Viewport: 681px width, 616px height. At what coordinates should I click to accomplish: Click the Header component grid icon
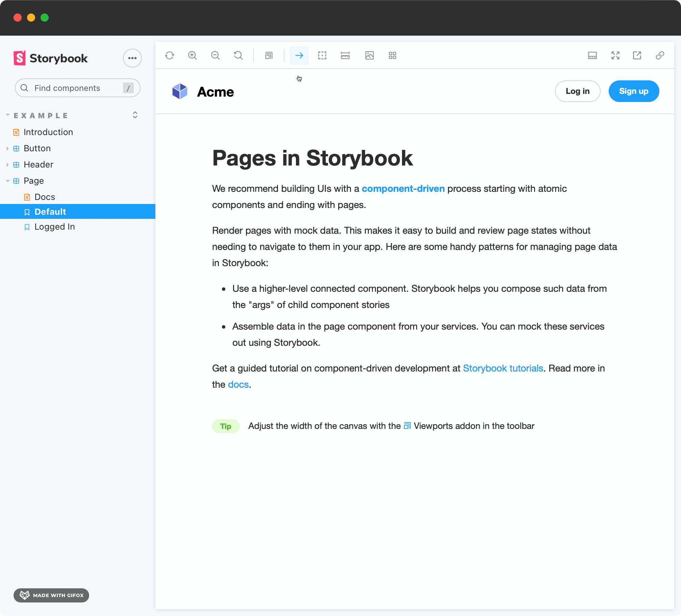(x=16, y=164)
